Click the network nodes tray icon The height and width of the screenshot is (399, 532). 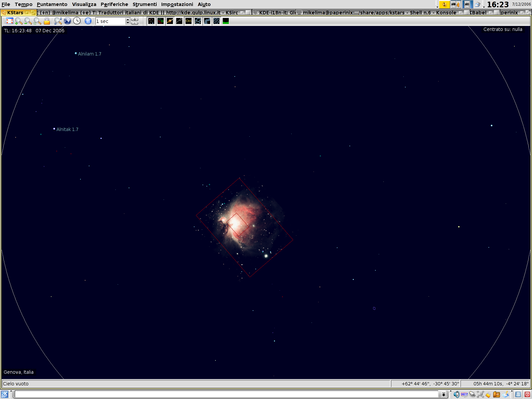click(x=480, y=394)
